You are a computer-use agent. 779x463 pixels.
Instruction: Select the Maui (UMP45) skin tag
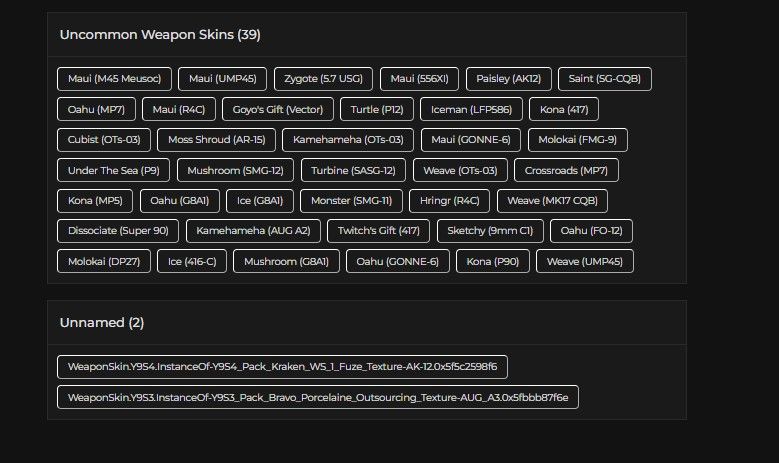(223, 79)
